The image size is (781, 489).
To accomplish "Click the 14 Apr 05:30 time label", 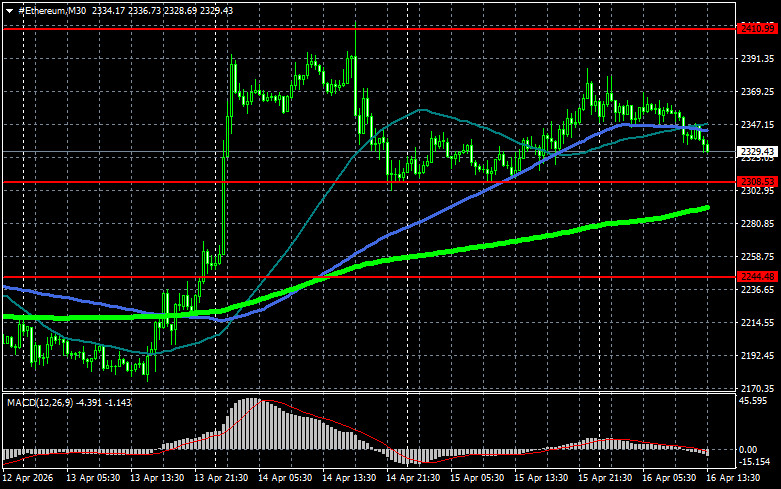I will 285,478.
